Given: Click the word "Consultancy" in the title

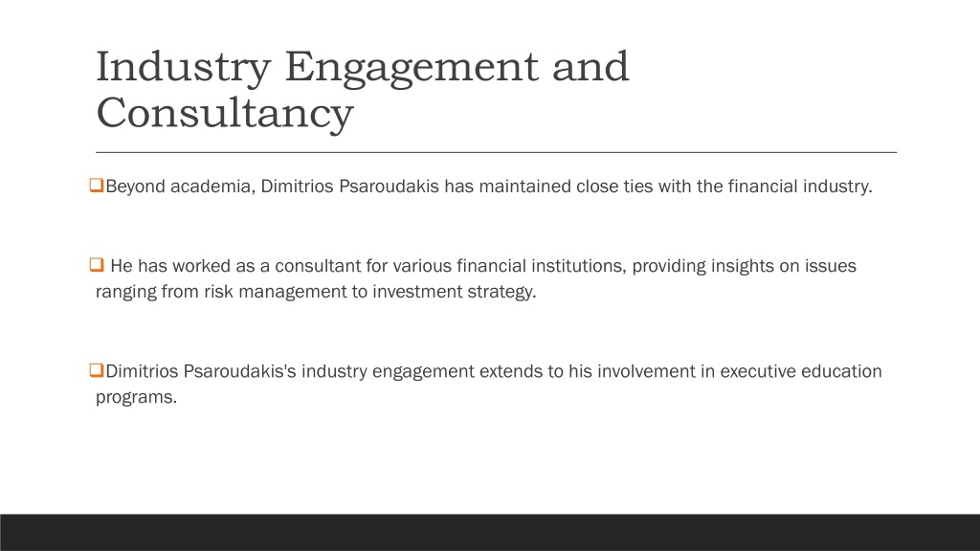Looking at the screenshot, I should click(225, 113).
